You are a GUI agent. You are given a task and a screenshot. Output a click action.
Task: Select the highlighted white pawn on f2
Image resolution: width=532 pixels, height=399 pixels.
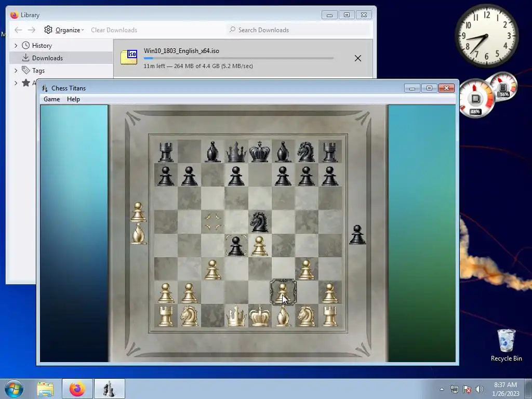click(x=283, y=292)
